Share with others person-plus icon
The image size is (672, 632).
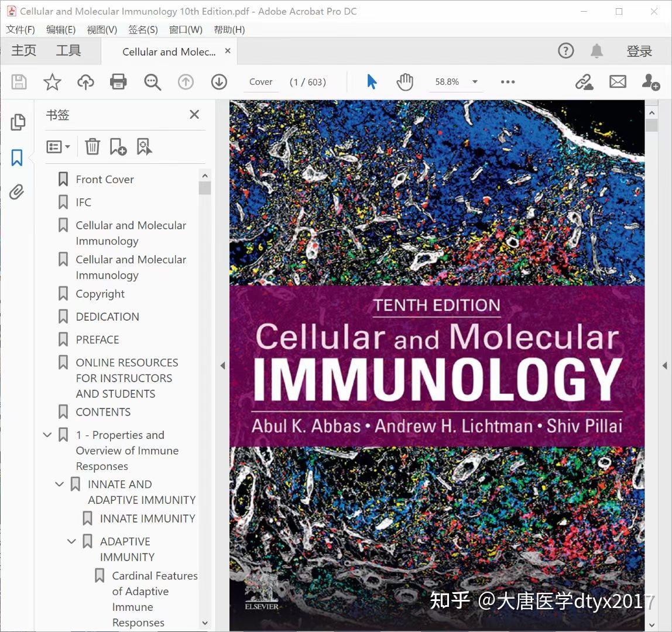click(x=650, y=81)
